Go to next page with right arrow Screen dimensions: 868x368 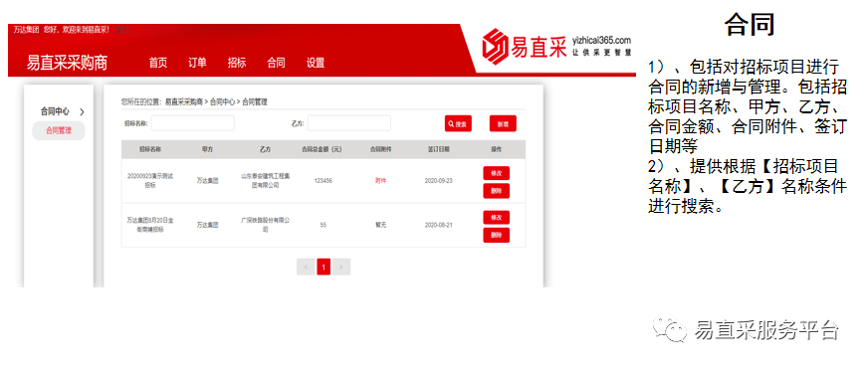pyautogui.click(x=341, y=268)
